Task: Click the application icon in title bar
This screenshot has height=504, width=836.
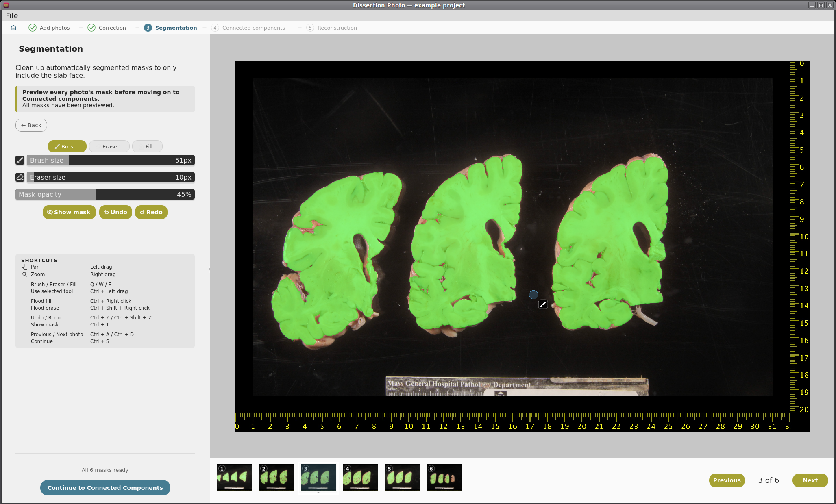Action: click(6, 5)
